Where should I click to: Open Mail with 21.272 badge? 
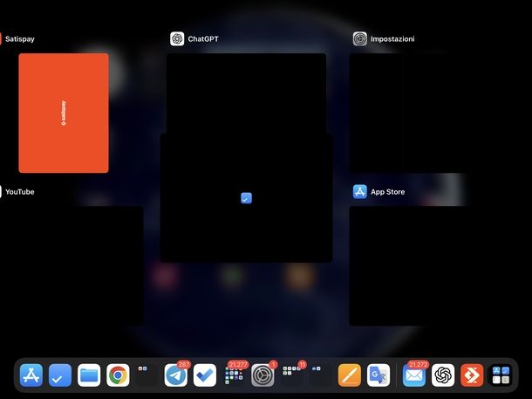(x=414, y=375)
